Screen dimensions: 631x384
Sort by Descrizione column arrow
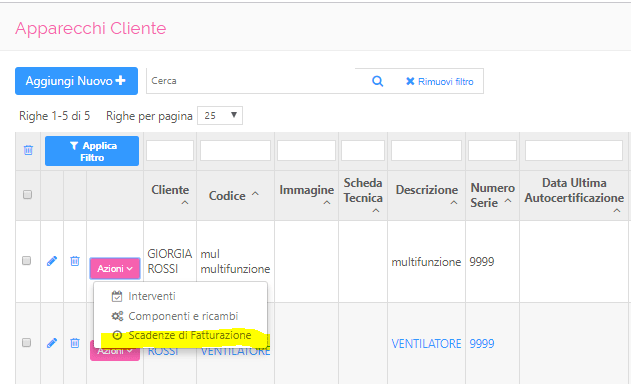(454, 202)
